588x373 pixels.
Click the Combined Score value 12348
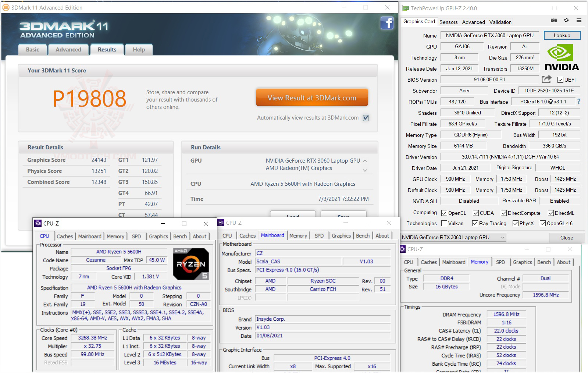(x=99, y=182)
